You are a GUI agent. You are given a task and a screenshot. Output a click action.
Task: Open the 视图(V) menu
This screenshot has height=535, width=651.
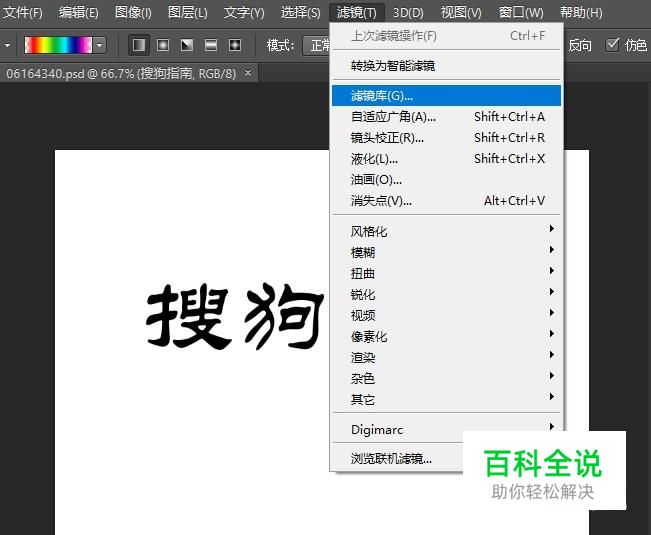pos(461,12)
